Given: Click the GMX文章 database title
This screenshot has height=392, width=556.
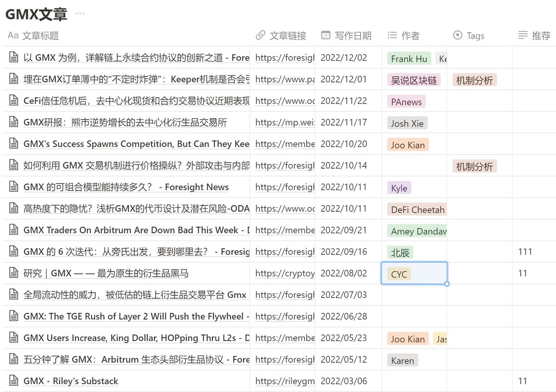Looking at the screenshot, I should point(36,14).
